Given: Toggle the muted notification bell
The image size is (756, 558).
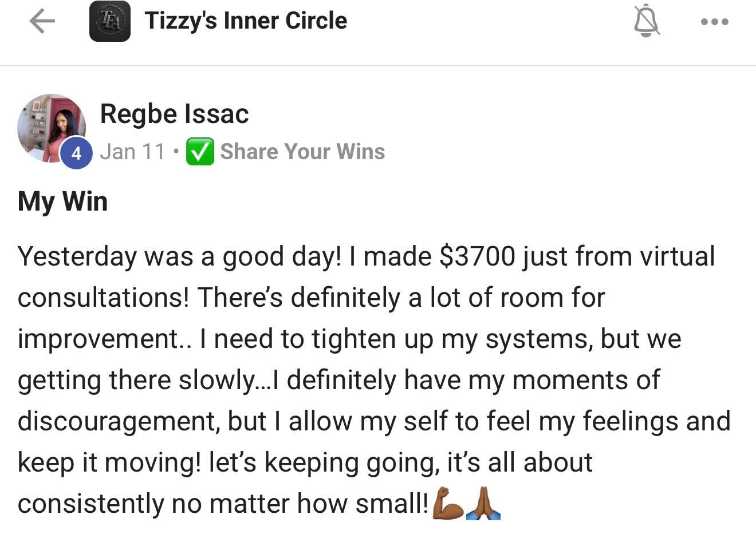Looking at the screenshot, I should click(x=647, y=22).
